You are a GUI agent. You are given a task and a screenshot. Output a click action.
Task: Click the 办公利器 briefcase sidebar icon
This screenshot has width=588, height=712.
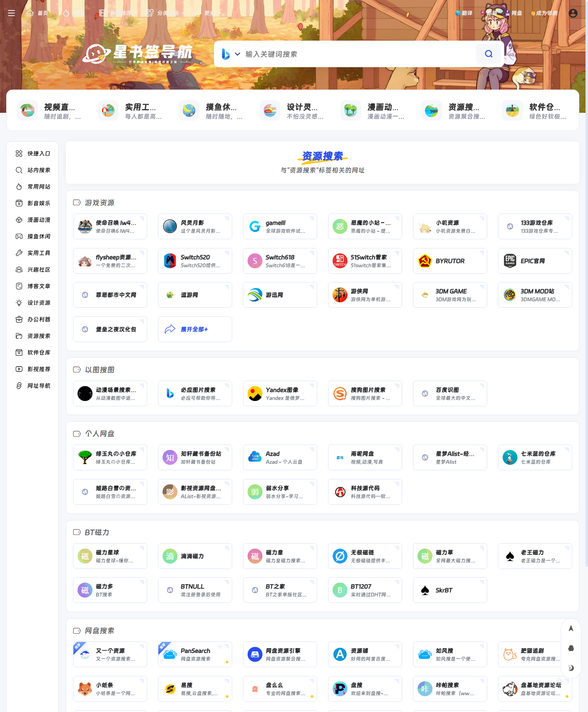pyautogui.click(x=19, y=319)
